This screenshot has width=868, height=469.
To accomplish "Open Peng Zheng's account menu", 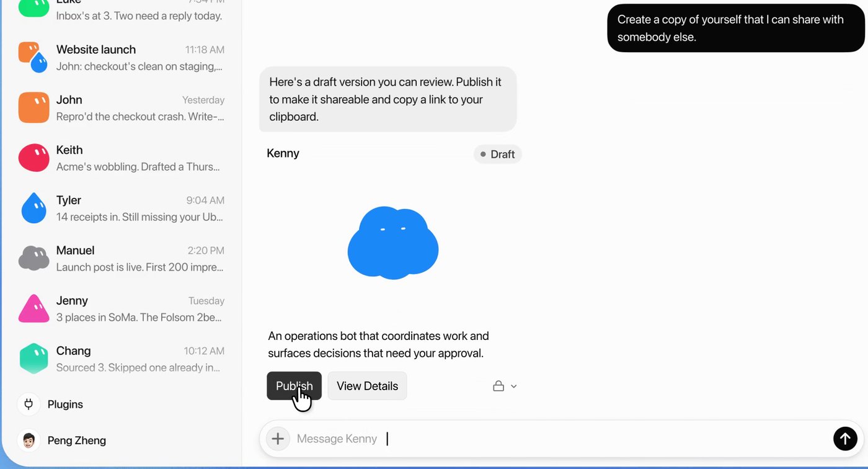I will (x=62, y=440).
